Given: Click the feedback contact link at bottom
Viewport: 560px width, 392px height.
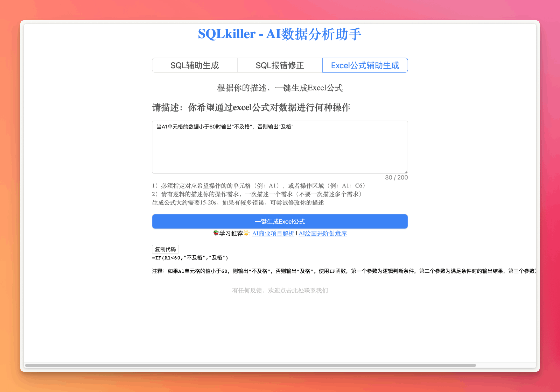Looking at the screenshot, I should [x=280, y=291].
